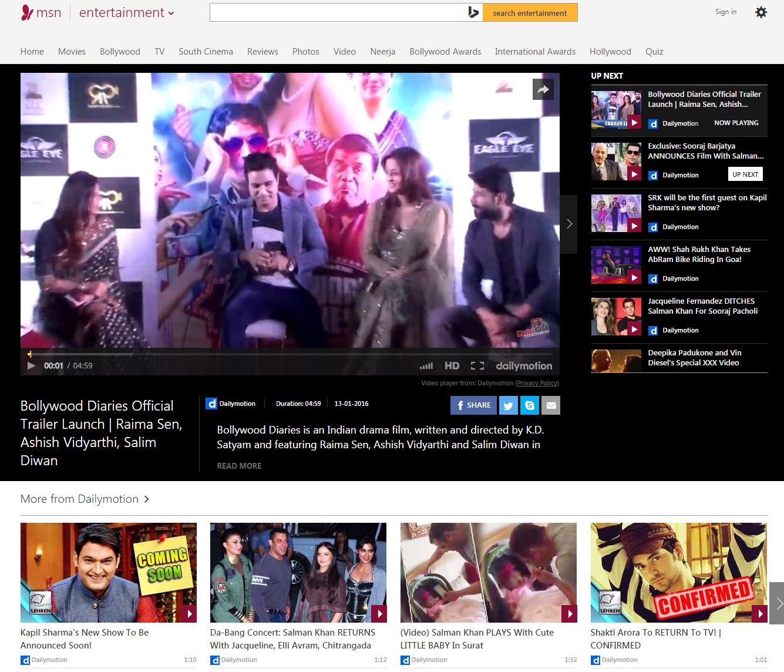784x672 pixels.
Task: Go to South Cinema section
Action: 206,52
